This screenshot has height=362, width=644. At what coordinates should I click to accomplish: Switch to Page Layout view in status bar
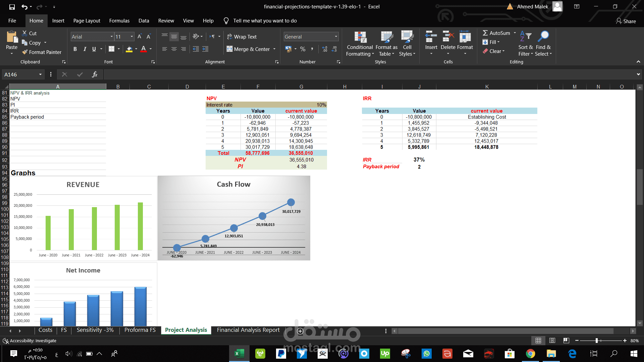(x=552, y=341)
